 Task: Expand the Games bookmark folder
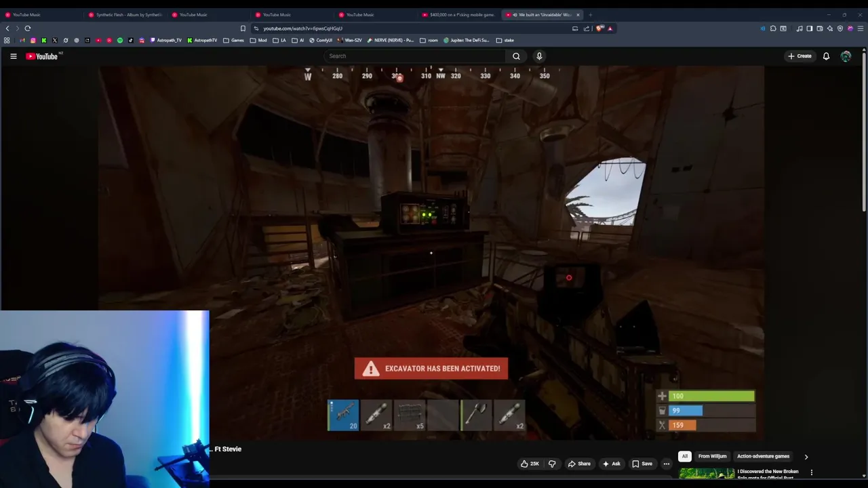[x=233, y=40]
